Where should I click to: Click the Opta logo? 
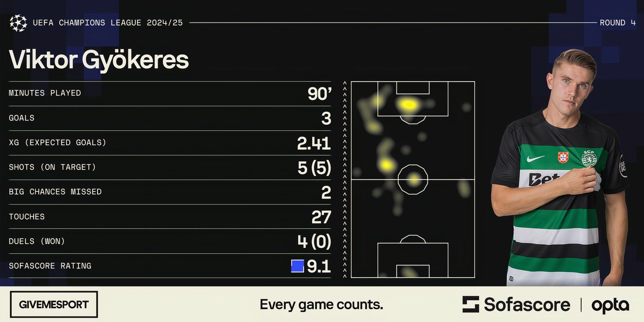[x=610, y=305]
